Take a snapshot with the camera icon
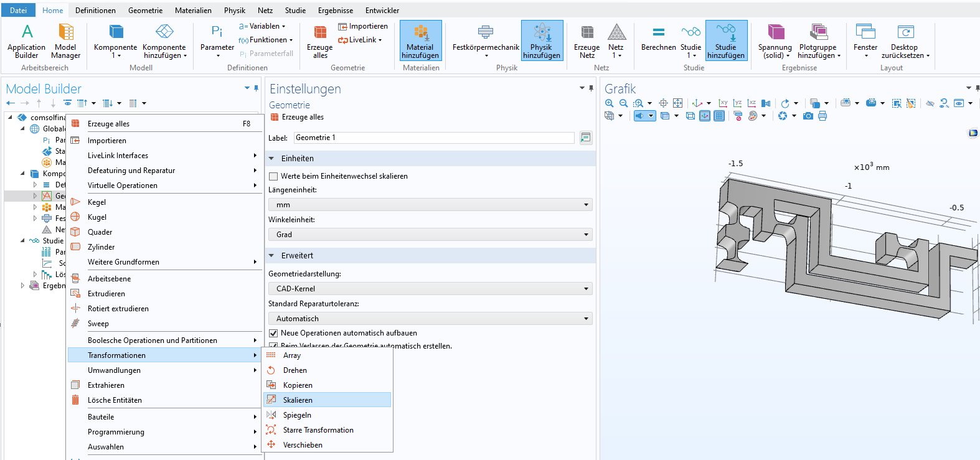The height and width of the screenshot is (460, 980). coord(808,116)
